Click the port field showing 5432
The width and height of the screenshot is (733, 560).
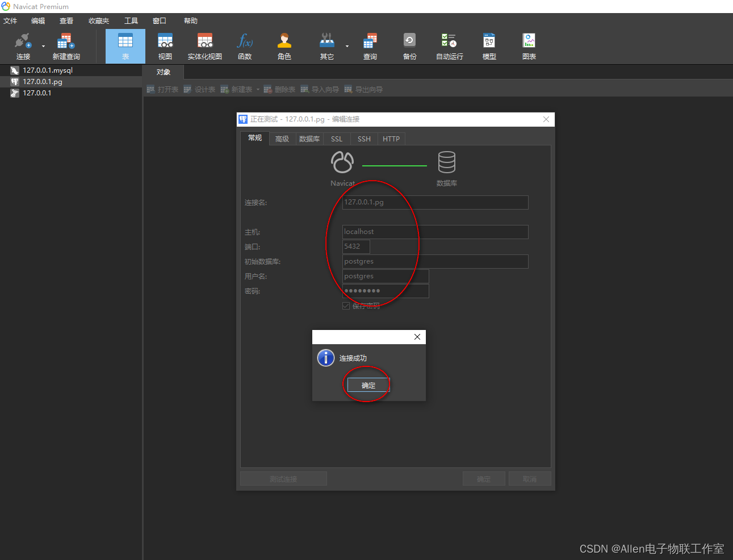356,246
